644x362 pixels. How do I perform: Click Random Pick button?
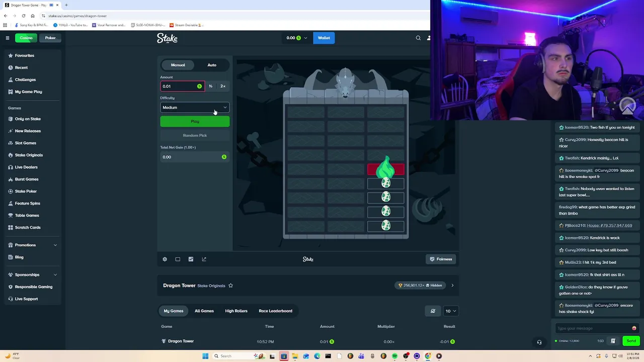[195, 135]
